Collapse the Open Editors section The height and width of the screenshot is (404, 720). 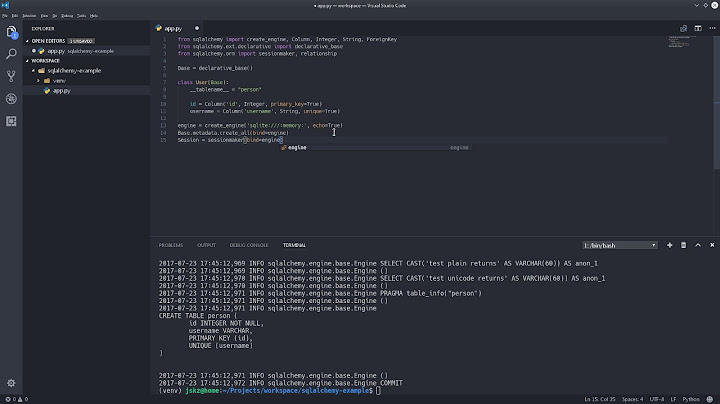pos(27,41)
